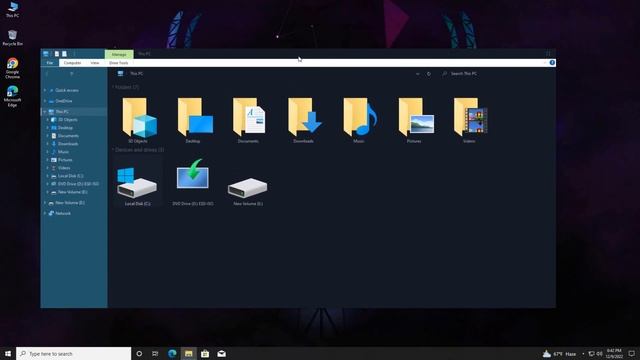Click the File Explorer taskbar icon
This screenshot has width=640, height=360.
pyautogui.click(x=189, y=353)
